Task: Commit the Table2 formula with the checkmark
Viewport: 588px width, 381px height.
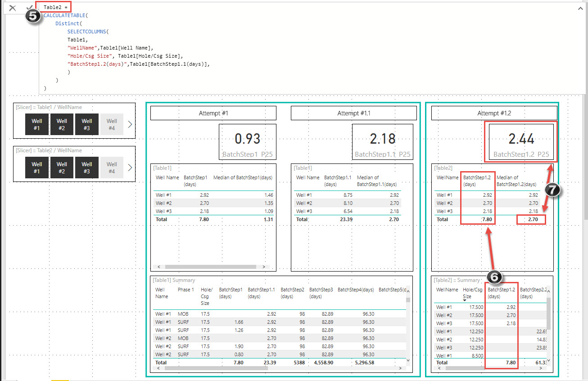Action: 29,8
